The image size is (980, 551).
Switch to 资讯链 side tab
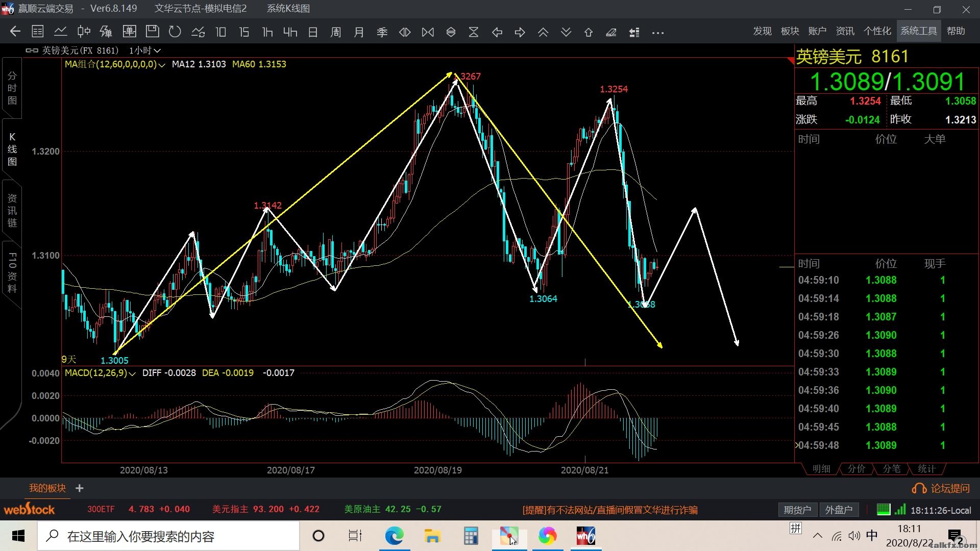tap(12, 210)
